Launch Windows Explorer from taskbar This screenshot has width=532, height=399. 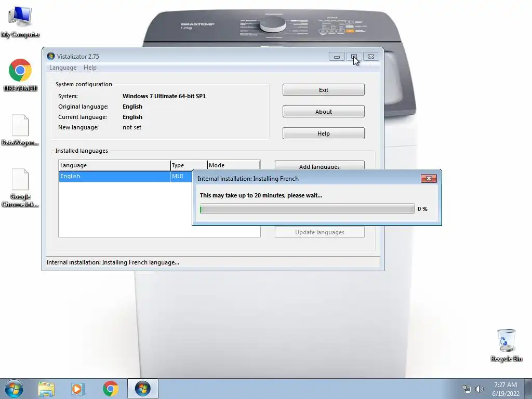click(46, 389)
